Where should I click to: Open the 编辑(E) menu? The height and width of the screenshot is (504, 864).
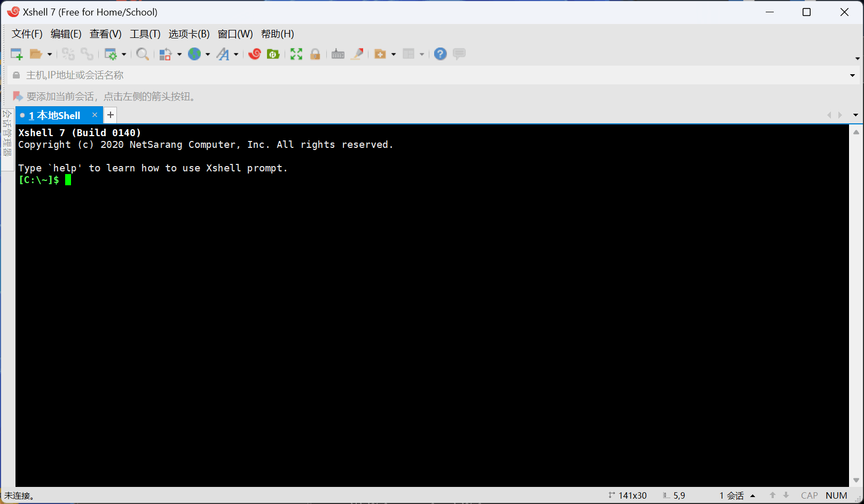click(66, 34)
